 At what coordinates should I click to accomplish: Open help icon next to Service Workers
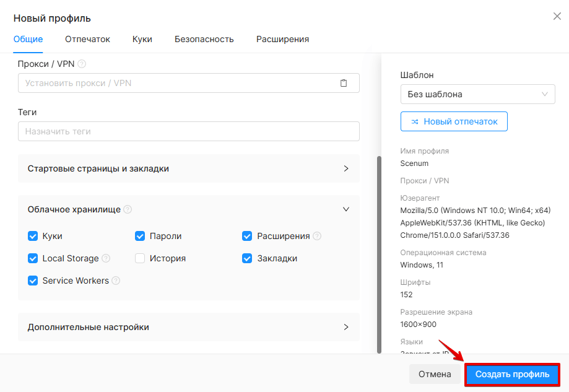(x=116, y=281)
